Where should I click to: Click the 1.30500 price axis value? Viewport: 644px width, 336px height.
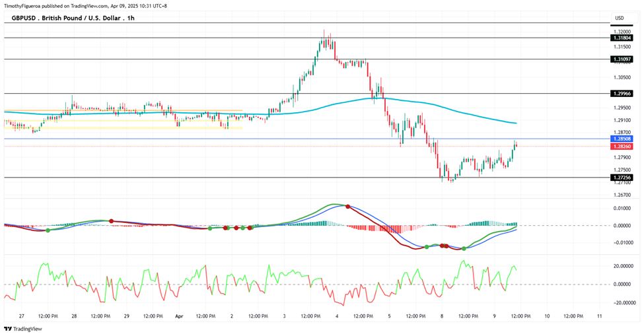click(x=622, y=77)
